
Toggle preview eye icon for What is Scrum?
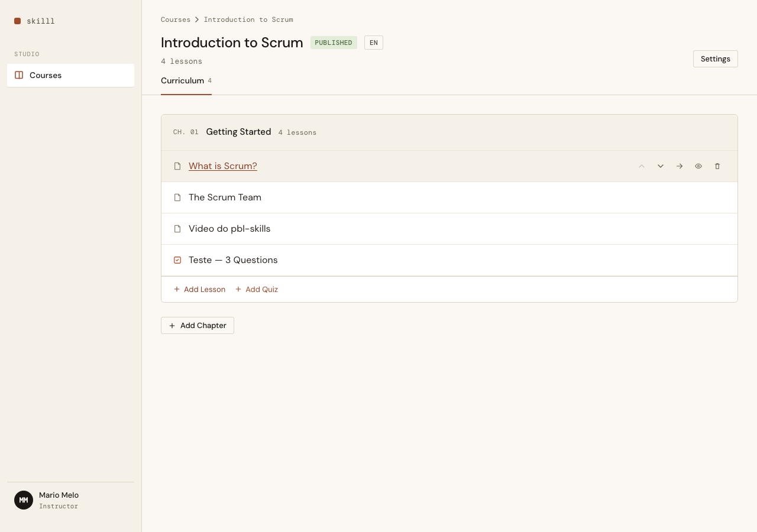click(698, 166)
